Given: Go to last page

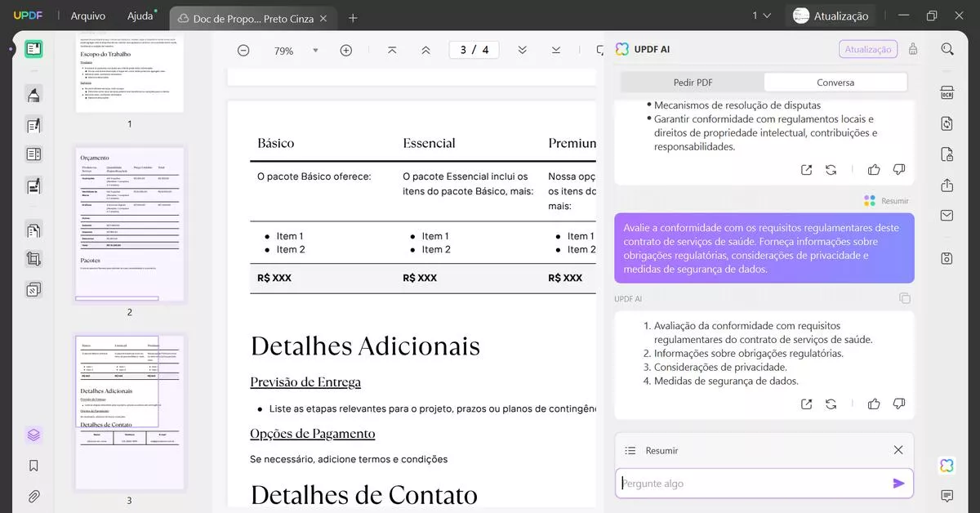Looking at the screenshot, I should click(556, 51).
